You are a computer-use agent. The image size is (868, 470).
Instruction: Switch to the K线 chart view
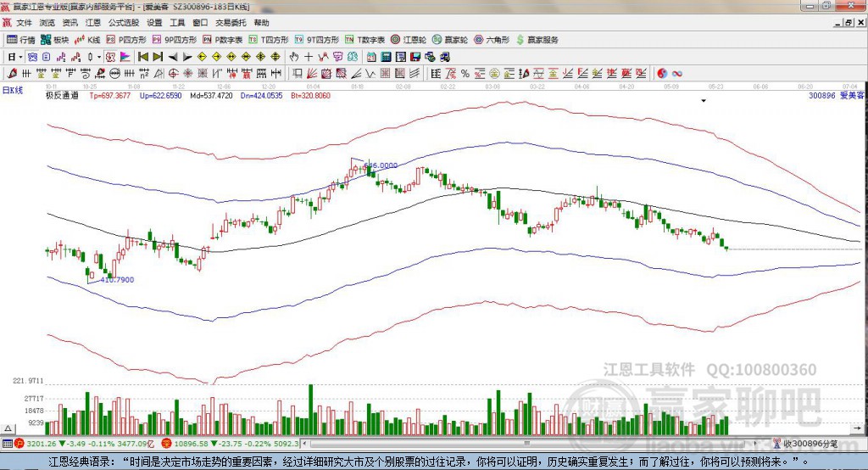click(x=88, y=40)
